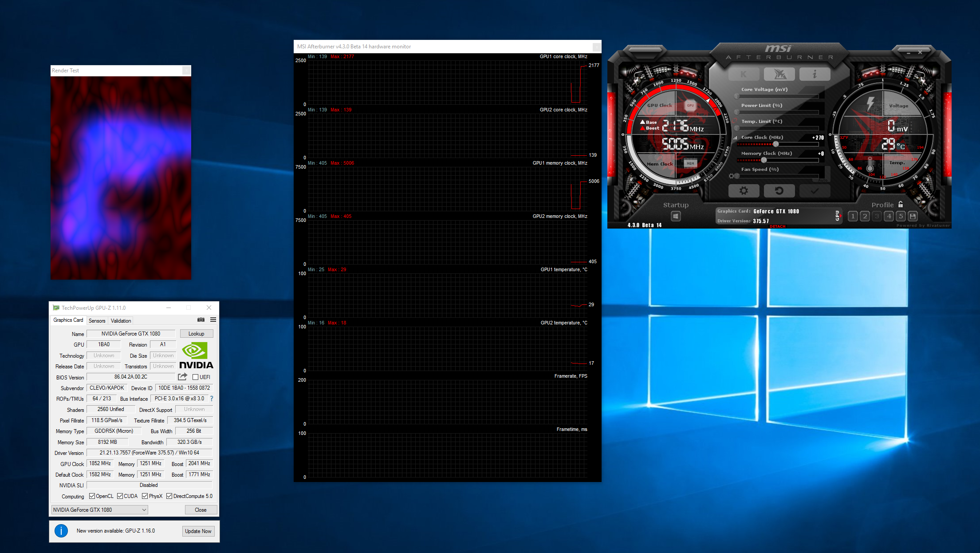Click the MEM chip icon on clock gauge

pyautogui.click(x=690, y=163)
